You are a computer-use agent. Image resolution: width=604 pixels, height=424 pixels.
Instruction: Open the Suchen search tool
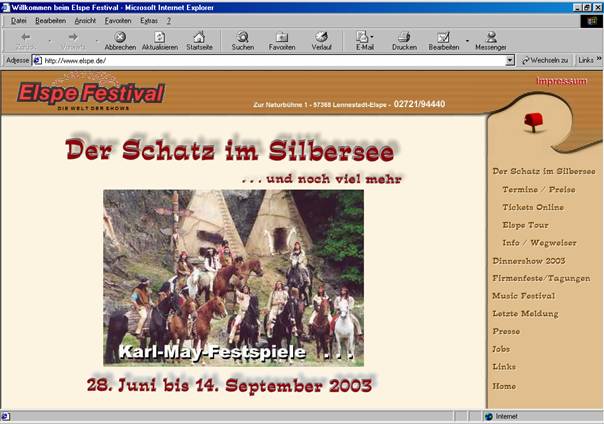point(243,40)
